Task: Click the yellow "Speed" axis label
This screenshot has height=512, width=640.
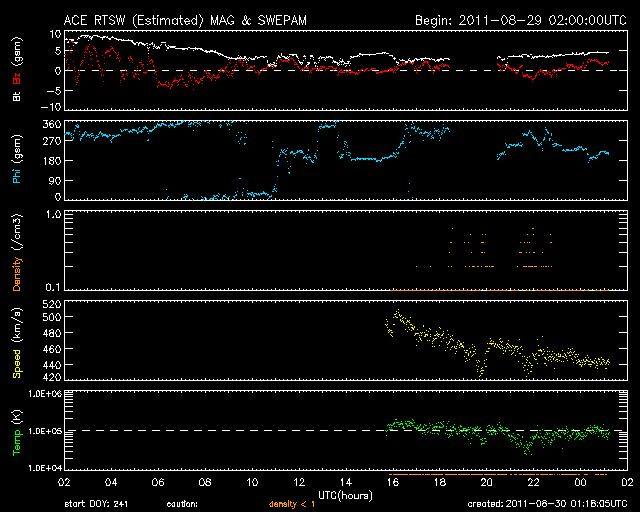Action: coord(17,364)
